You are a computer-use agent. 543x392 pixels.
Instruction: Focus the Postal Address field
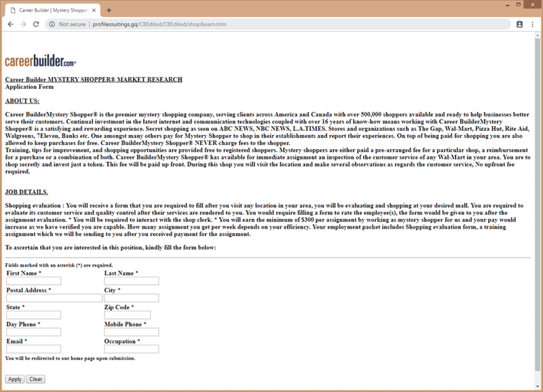(54, 298)
